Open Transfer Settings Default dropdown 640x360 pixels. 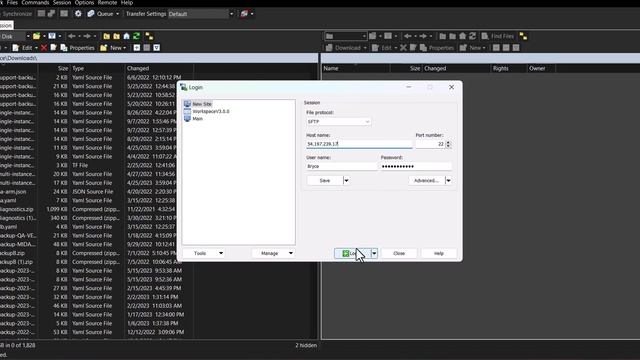pos(201,14)
